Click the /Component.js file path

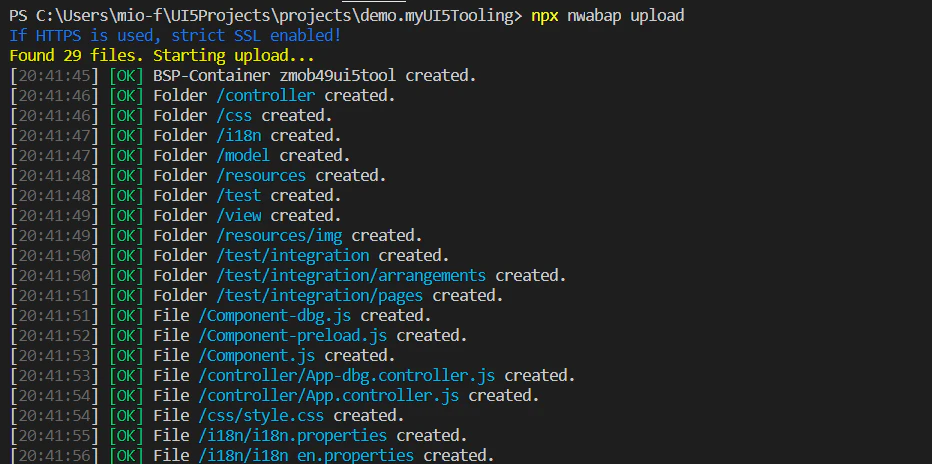click(x=257, y=356)
